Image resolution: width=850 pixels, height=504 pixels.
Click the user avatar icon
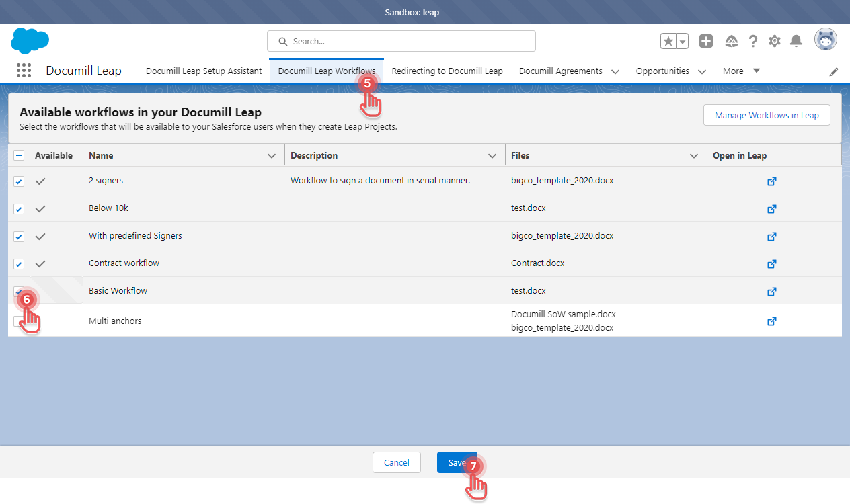tap(826, 39)
